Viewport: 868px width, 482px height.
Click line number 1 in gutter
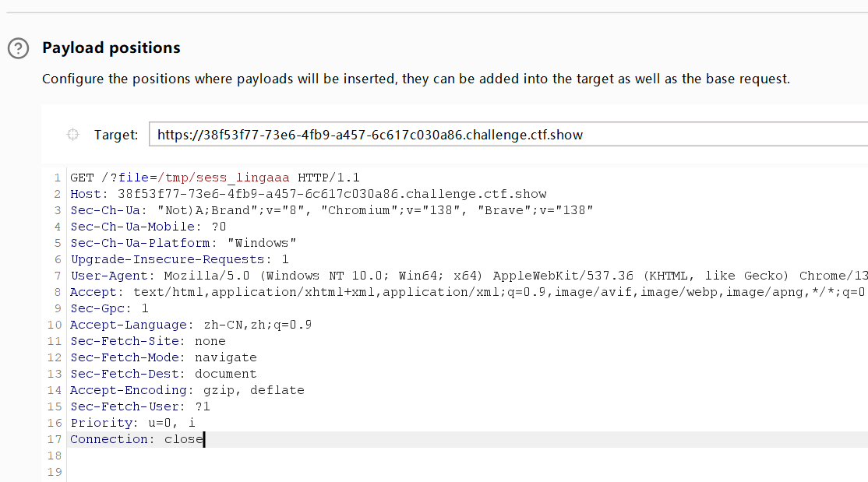point(57,178)
